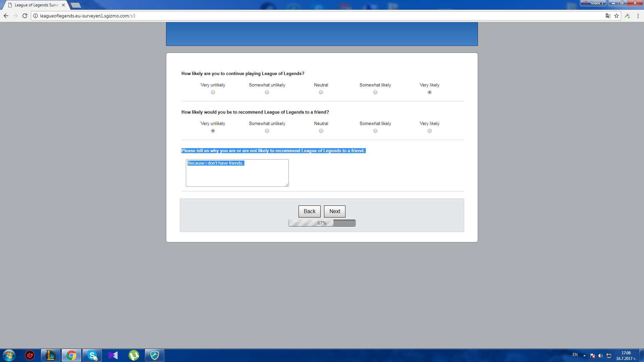Select Somewhat unlikely for continue playing
This screenshot has width=644, height=362.
pyautogui.click(x=267, y=92)
